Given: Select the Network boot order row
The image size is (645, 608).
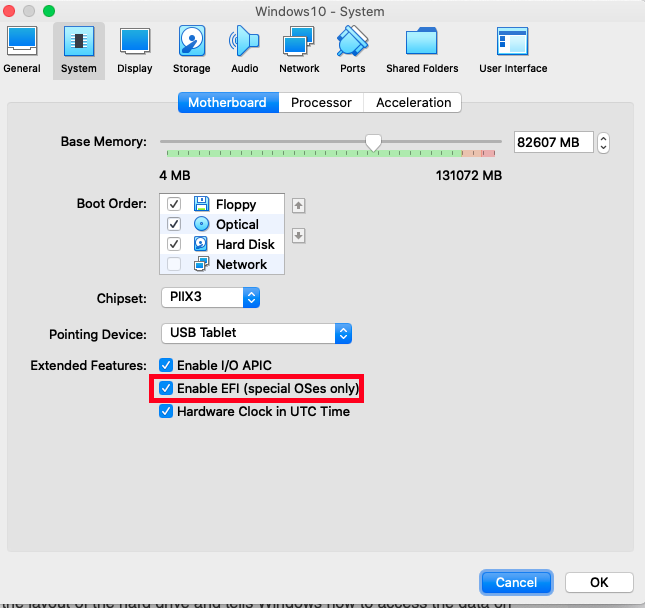Looking at the screenshot, I should 222,264.
